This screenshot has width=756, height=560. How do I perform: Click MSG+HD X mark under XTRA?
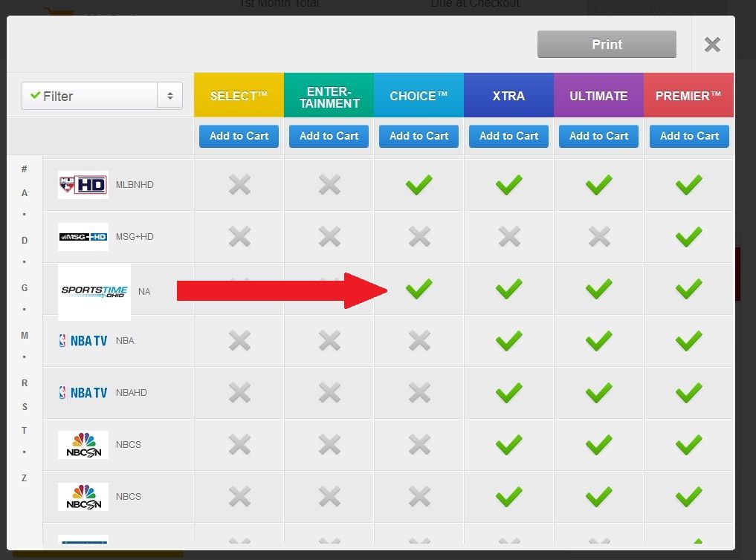pyautogui.click(x=509, y=236)
